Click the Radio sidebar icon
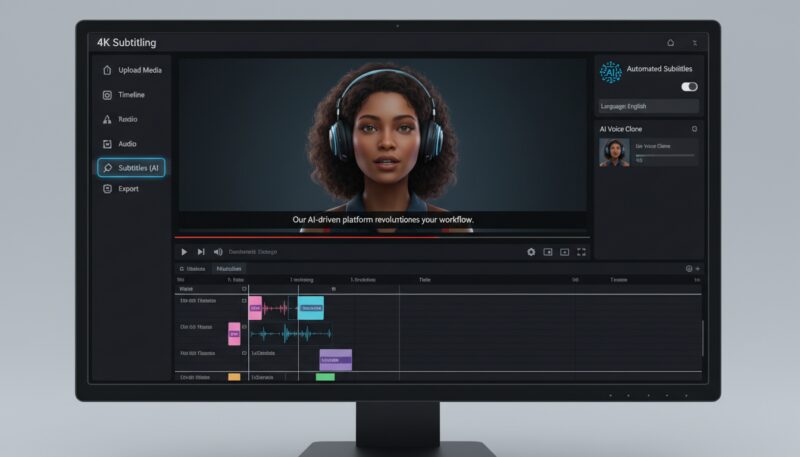Screen dimensions: 800x457 pyautogui.click(x=107, y=119)
